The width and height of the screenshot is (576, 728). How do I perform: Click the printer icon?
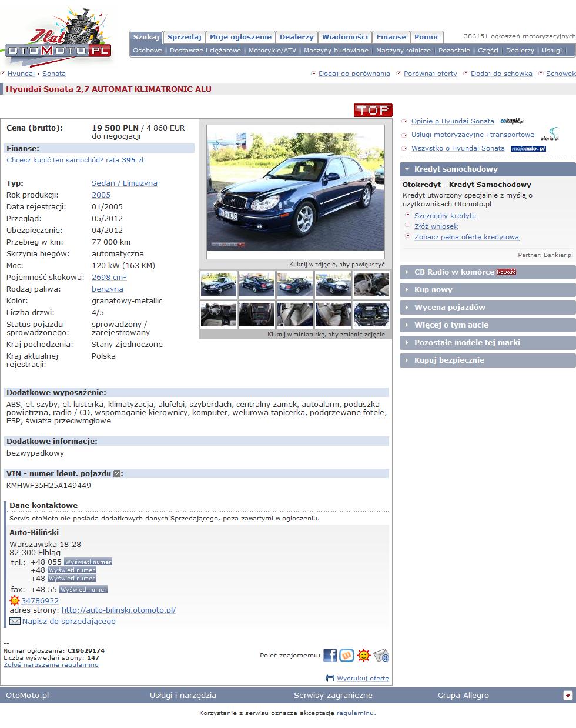[x=330, y=678]
